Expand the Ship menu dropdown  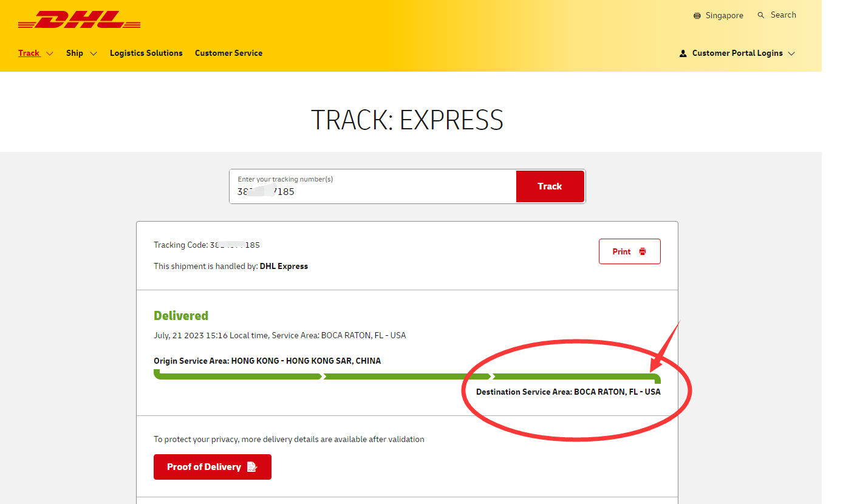95,53
